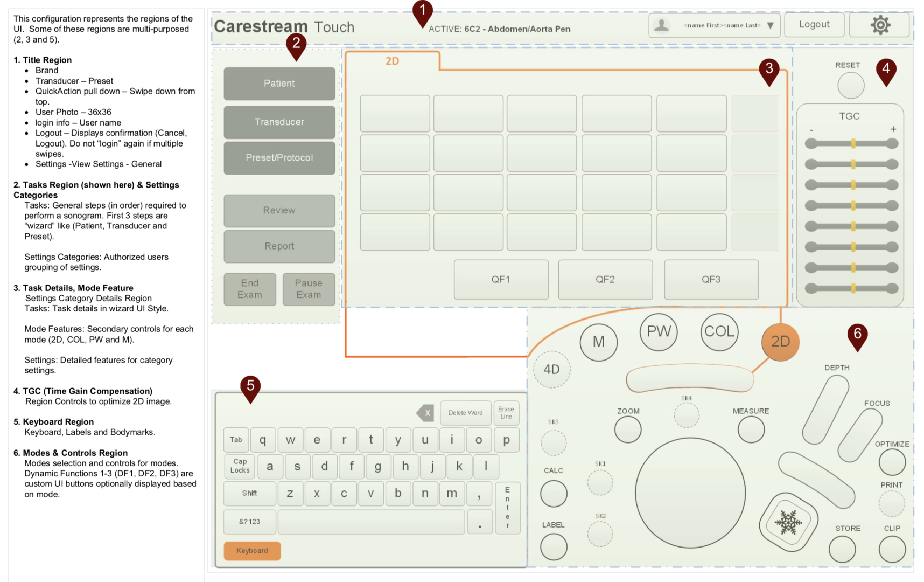Open the user name dropdown arrow
The image size is (924, 582).
771,25
